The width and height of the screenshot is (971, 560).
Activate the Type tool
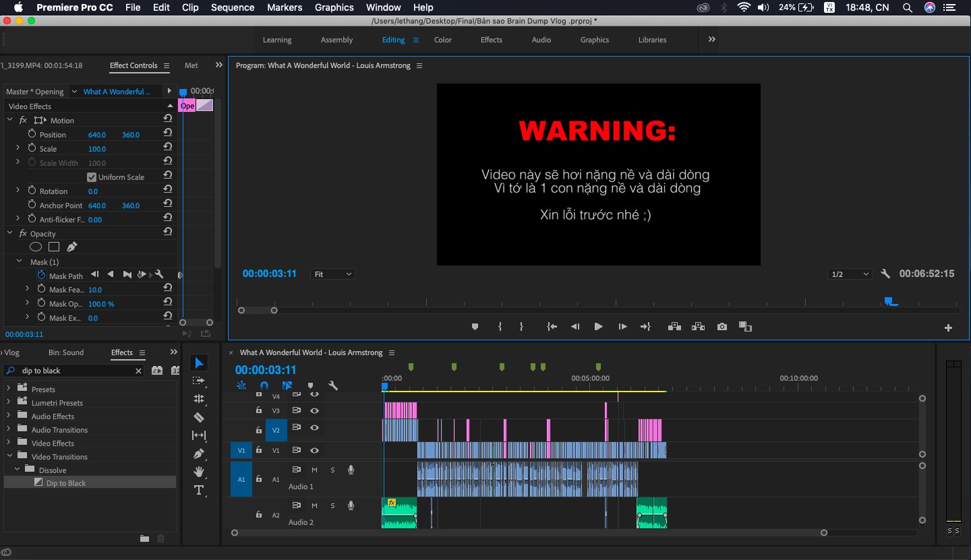point(199,490)
